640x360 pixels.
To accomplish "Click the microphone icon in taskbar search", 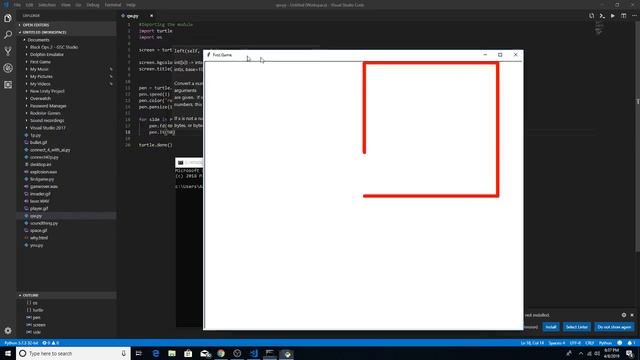I will point(123,353).
